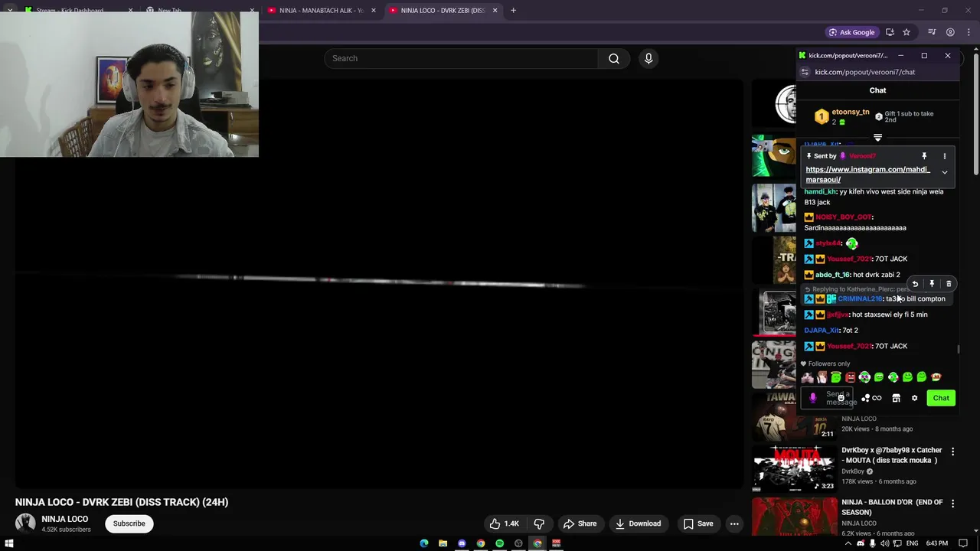Expand pinned message chevron
Image resolution: width=980 pixels, height=551 pixels.
click(944, 173)
